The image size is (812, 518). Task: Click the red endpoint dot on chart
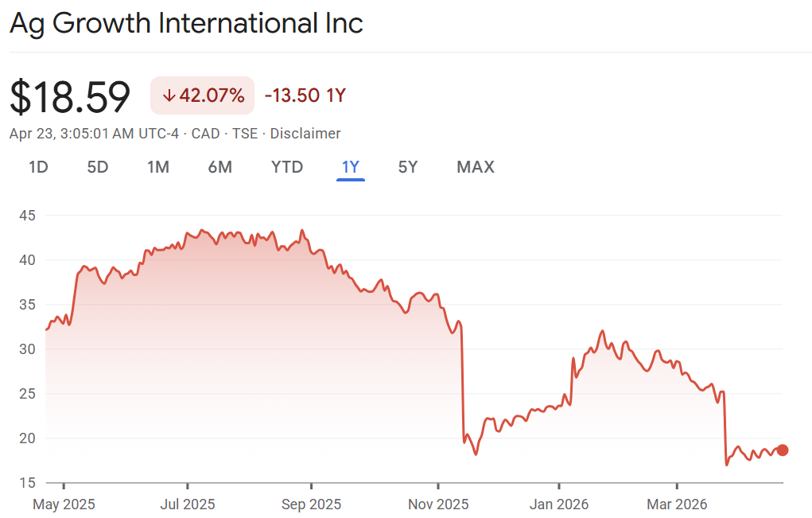(783, 450)
